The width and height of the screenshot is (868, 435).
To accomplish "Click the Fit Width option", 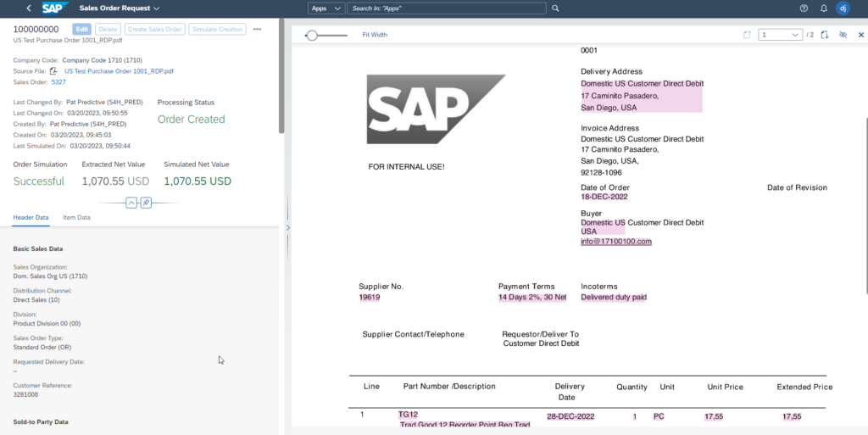I will 375,35.
